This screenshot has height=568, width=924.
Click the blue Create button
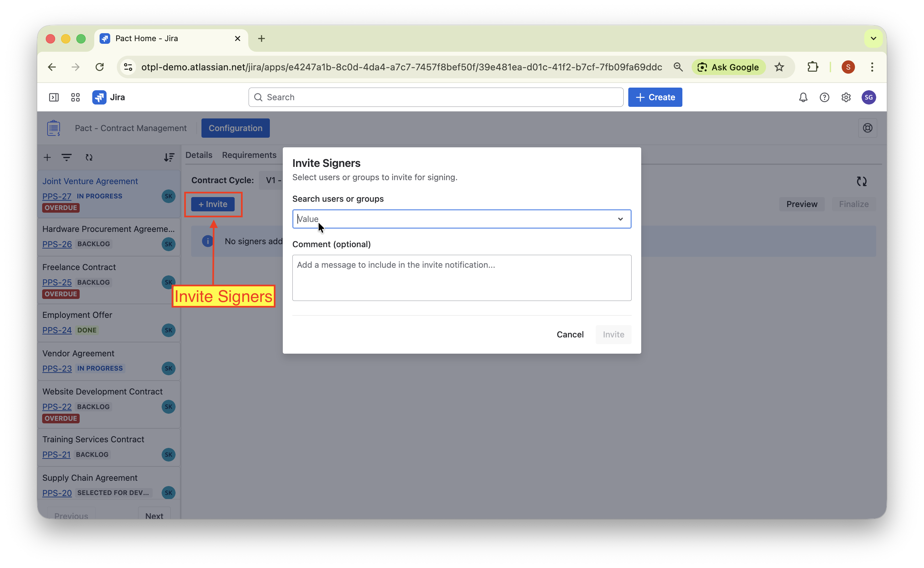click(655, 97)
